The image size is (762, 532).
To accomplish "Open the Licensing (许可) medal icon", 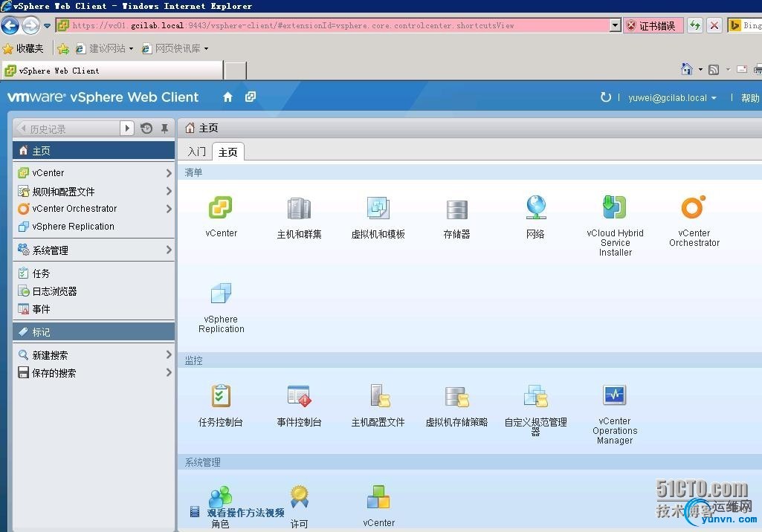I will 300,496.
